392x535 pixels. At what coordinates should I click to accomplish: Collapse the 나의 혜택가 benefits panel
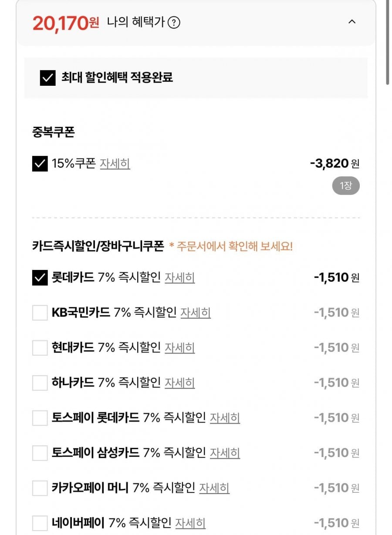pos(352,22)
